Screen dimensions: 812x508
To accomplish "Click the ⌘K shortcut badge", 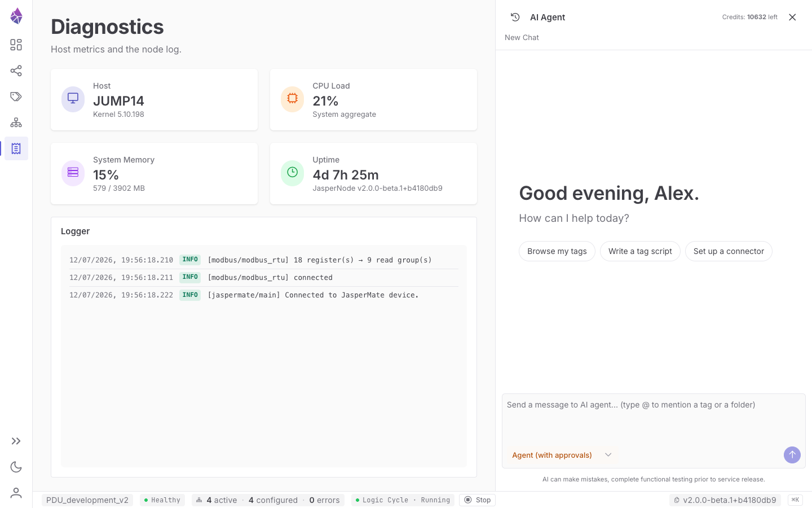I will [x=795, y=500].
